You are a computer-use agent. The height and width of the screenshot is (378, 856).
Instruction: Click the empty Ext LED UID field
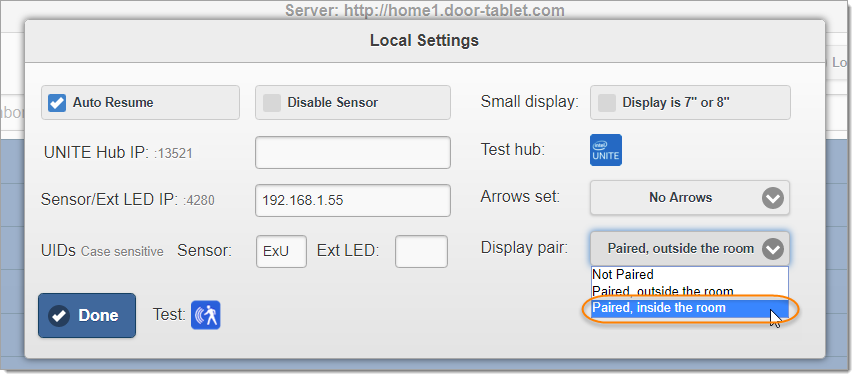click(421, 251)
